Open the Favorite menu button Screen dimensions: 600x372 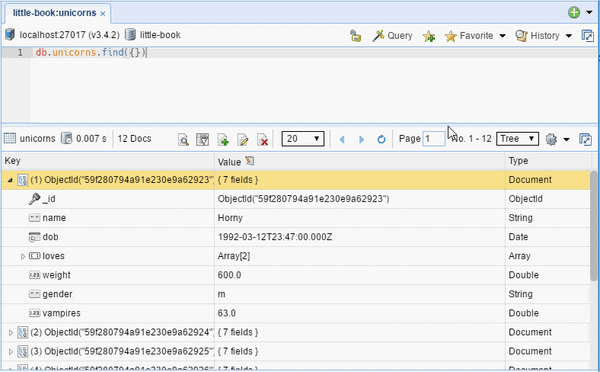pyautogui.click(x=469, y=36)
